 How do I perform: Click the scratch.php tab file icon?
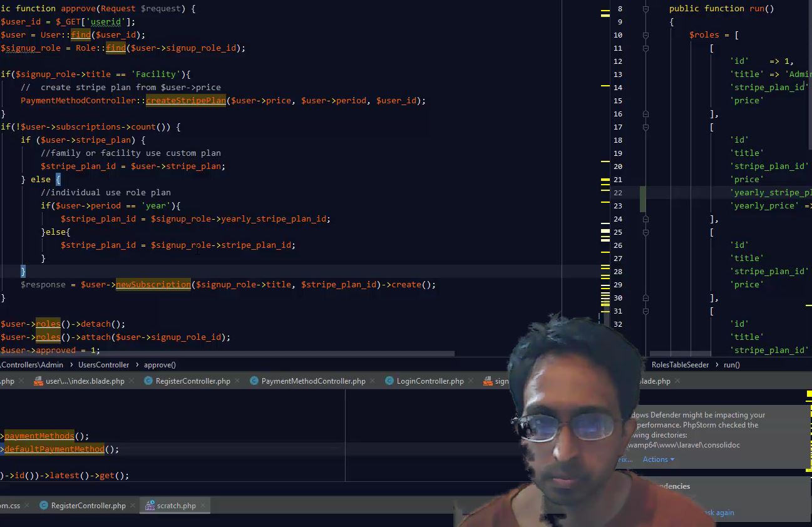(x=150, y=506)
